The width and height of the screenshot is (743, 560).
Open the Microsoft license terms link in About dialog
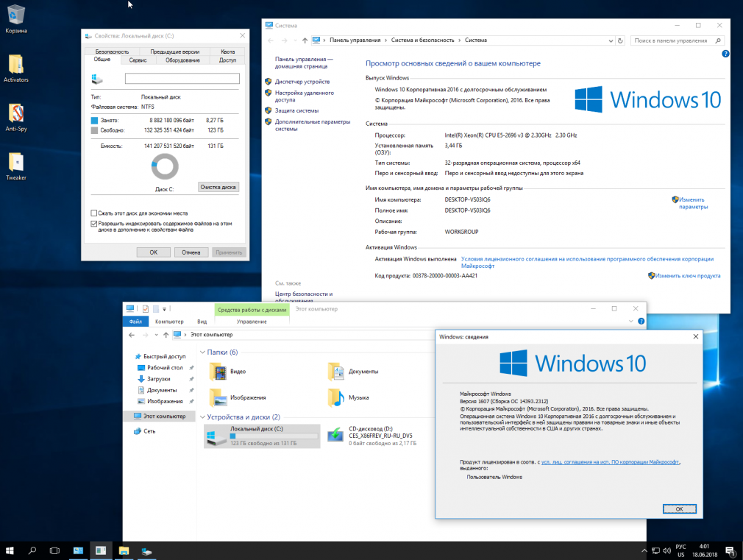(611, 462)
